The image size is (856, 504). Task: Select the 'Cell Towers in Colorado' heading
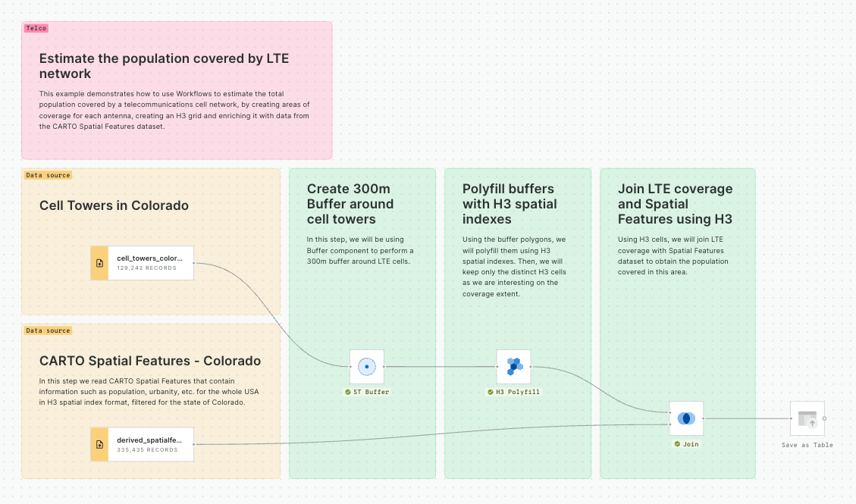pos(114,205)
